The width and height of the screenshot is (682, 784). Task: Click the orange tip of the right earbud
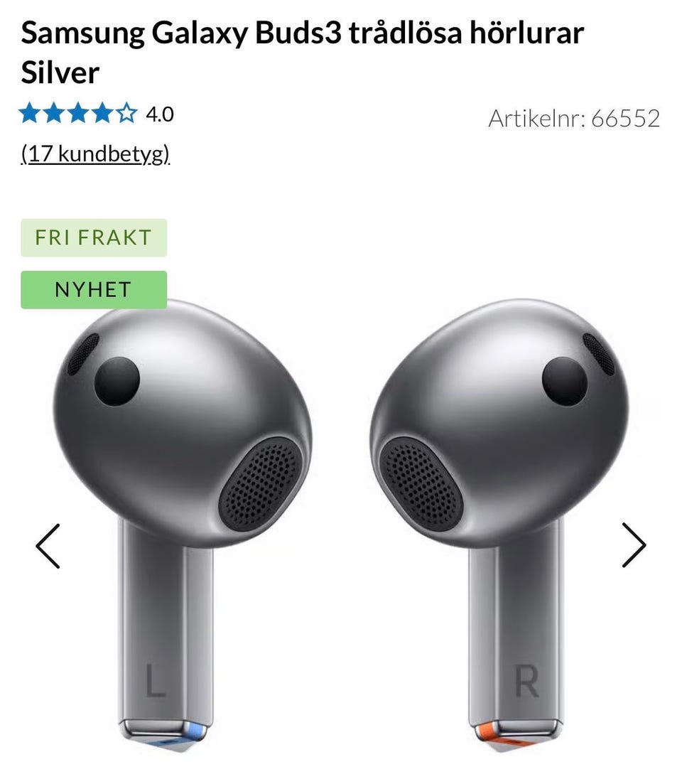[502, 736]
